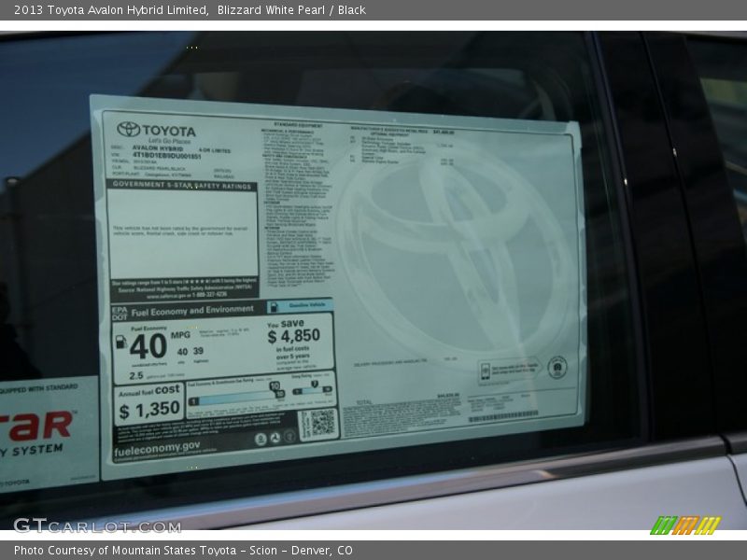Click the large '40' MPG figure

pos(148,346)
